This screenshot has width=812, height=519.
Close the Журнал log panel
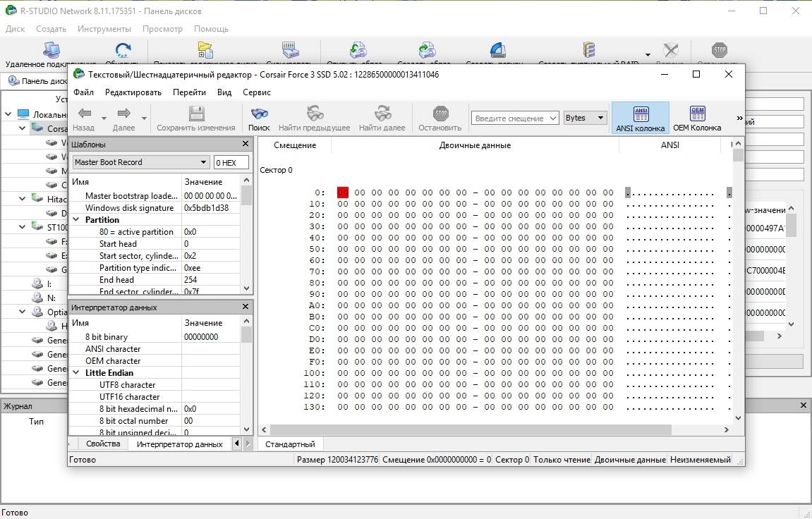click(804, 405)
